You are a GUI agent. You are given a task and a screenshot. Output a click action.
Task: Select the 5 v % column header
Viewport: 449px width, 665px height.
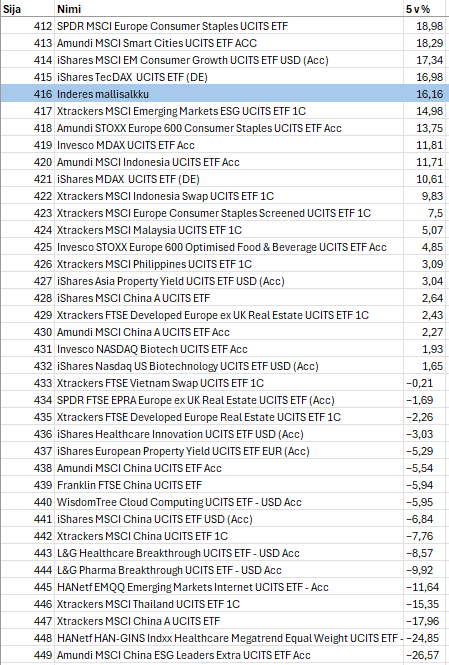[x=424, y=9]
